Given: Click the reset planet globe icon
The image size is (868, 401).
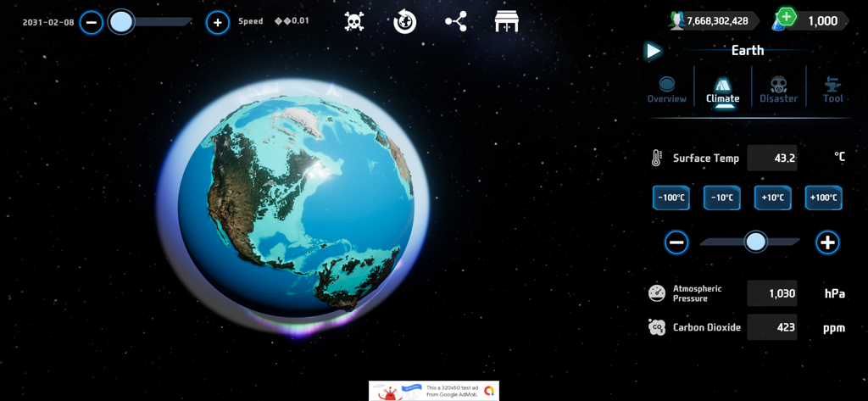Looking at the screenshot, I should pyautogui.click(x=404, y=22).
